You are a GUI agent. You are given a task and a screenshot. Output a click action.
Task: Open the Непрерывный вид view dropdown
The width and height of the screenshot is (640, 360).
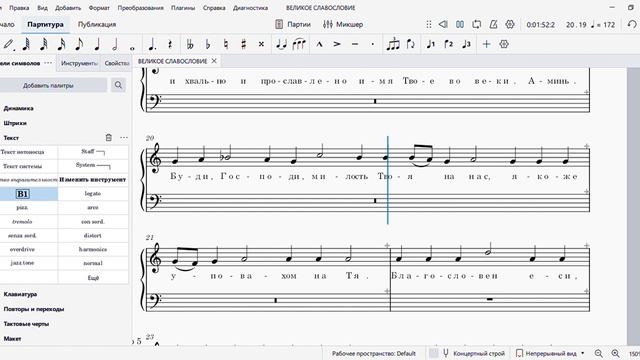tap(550, 353)
